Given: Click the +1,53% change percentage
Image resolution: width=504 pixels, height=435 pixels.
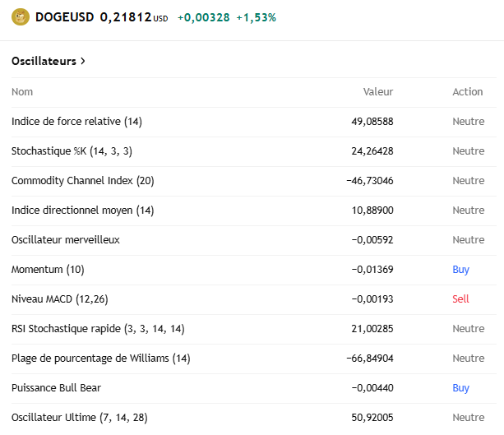Looking at the screenshot, I should point(256,17).
